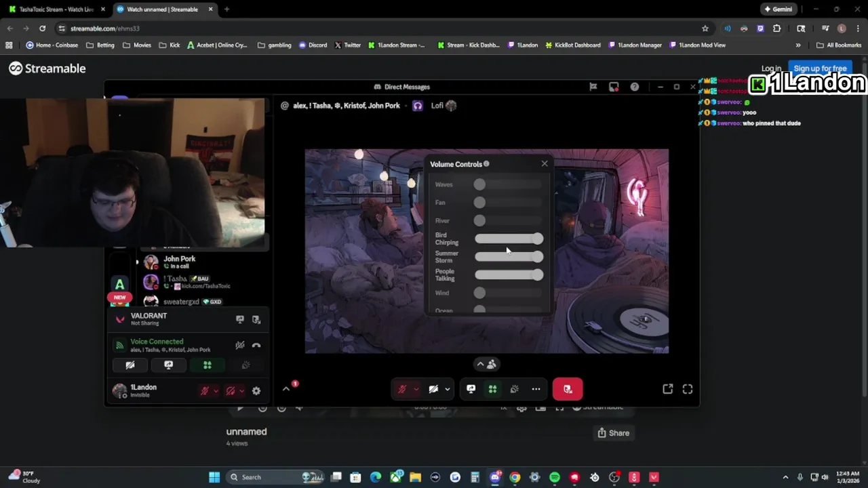This screenshot has width=868, height=488.
Task: Click Sign up for free button
Action: click(820, 68)
